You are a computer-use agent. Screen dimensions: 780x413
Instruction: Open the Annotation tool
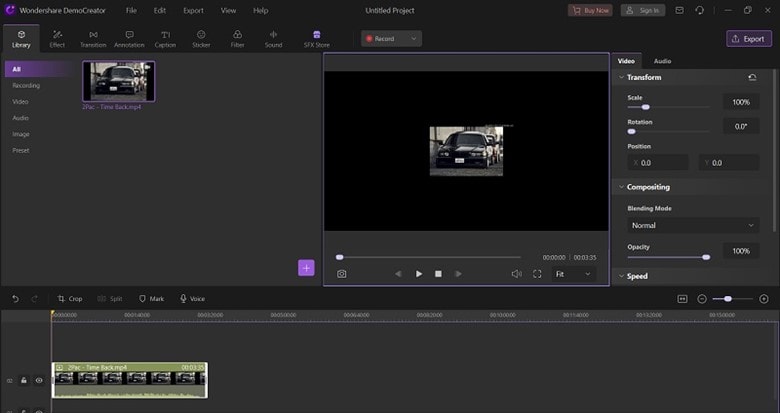pyautogui.click(x=129, y=39)
